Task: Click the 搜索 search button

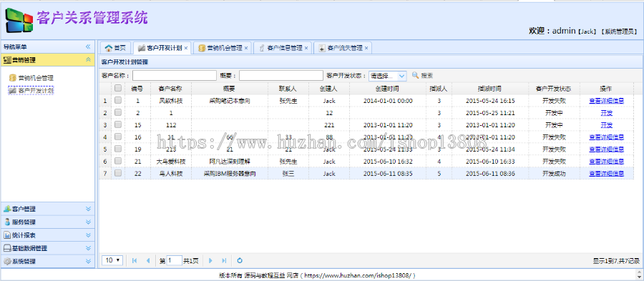Action: 422,76
